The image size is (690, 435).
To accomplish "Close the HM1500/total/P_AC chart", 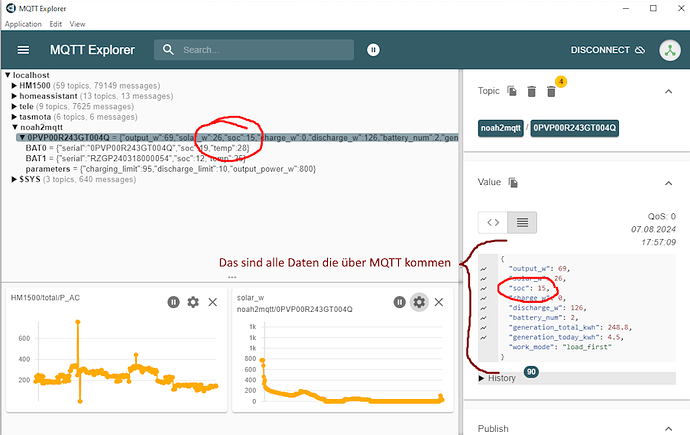I will coord(213,302).
